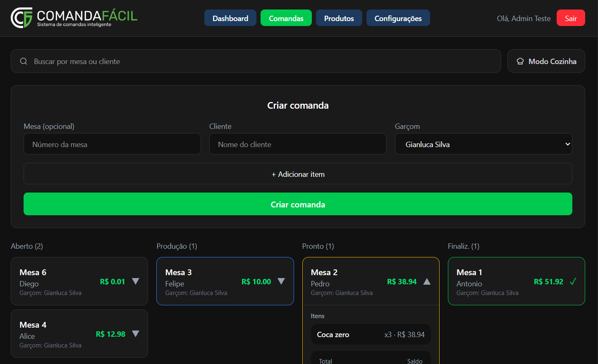Expand Mesa 4 order details

point(136,334)
